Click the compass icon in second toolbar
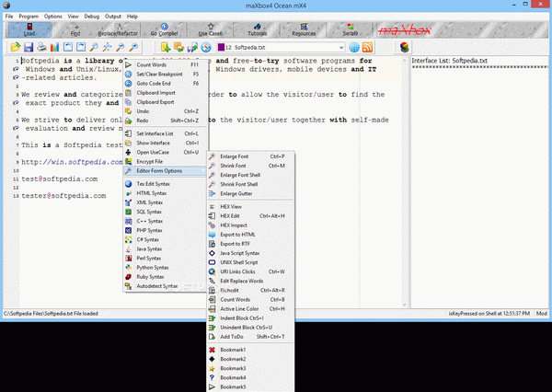The width and height of the screenshot is (552, 392). 206,47
